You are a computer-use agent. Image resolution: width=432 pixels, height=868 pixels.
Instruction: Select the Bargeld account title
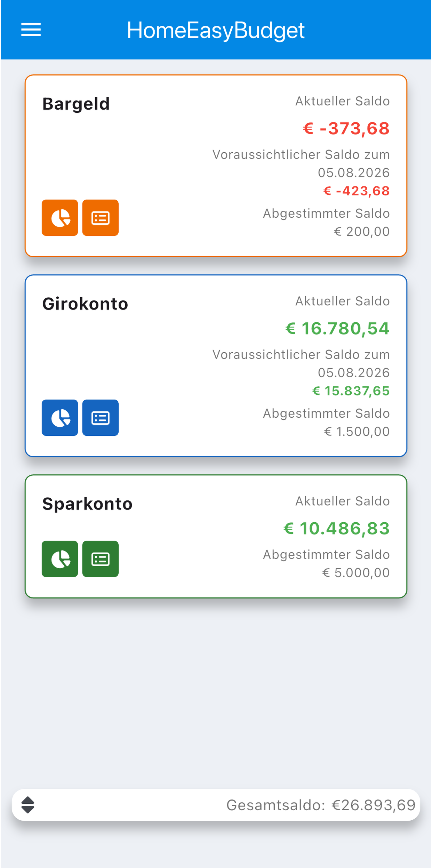(x=76, y=104)
